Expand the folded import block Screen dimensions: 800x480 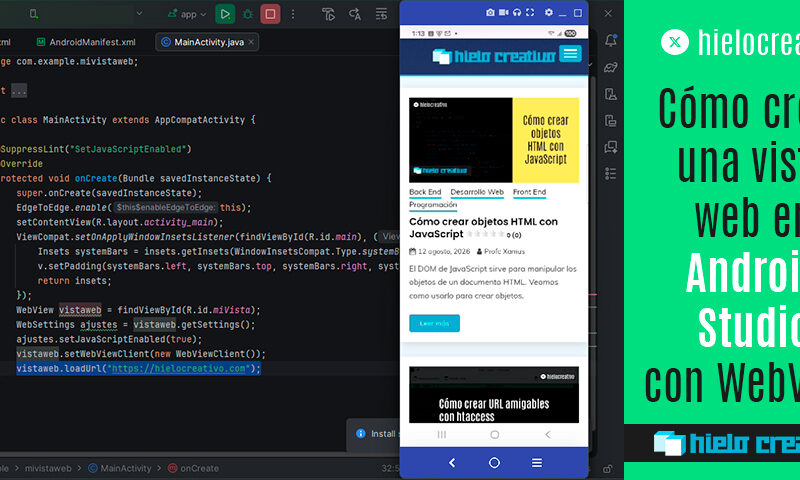[19, 91]
